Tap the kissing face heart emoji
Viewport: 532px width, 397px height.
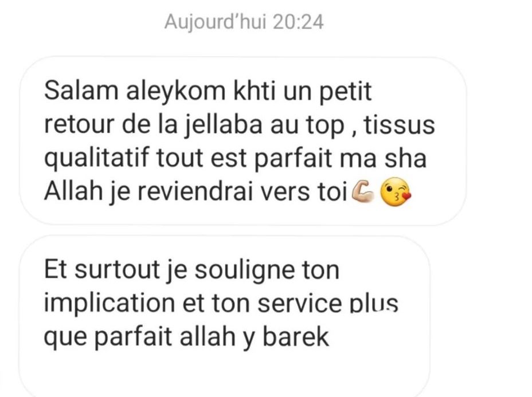point(396,192)
